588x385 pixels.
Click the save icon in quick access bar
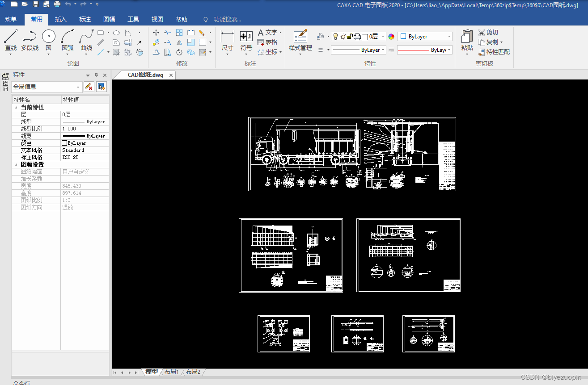(x=35, y=4)
